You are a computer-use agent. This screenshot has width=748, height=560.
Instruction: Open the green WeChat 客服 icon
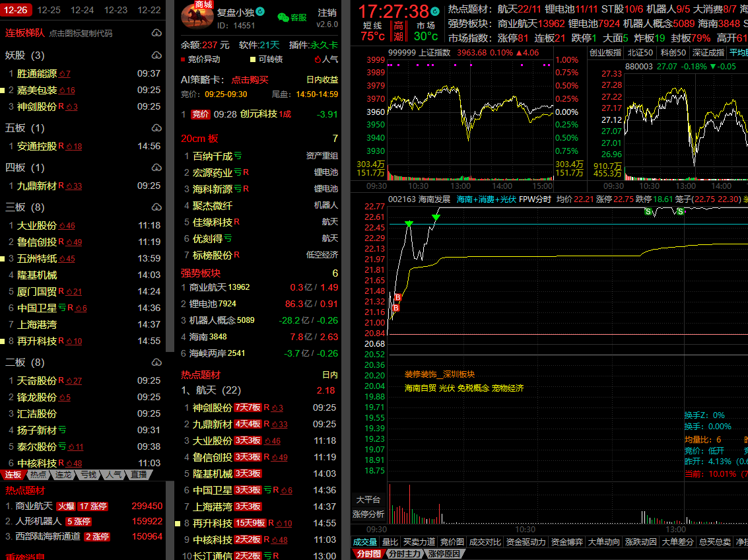tap(283, 18)
